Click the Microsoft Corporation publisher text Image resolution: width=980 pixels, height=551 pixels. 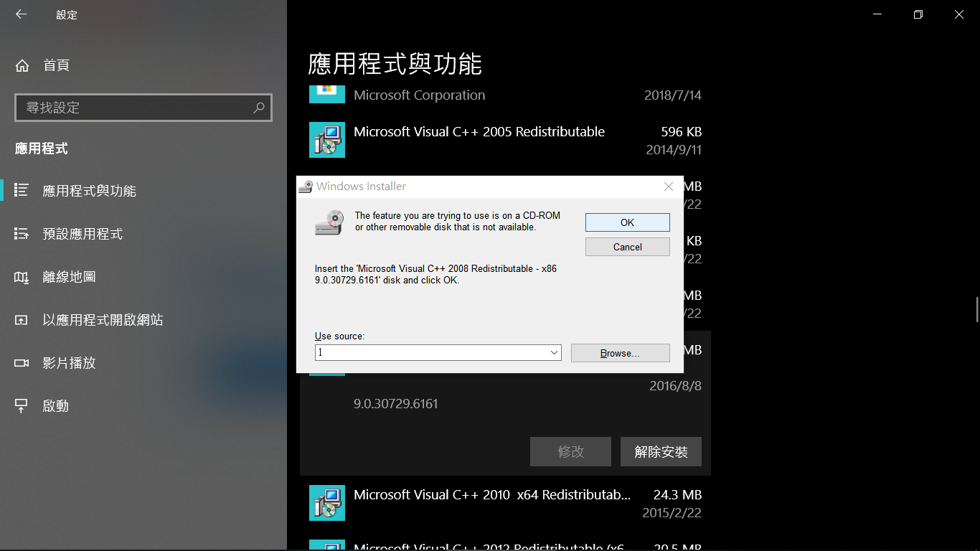419,95
